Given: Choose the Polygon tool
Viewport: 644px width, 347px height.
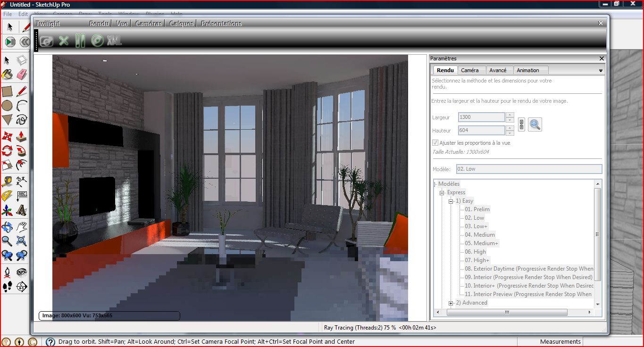Looking at the screenshot, I should 7,119.
